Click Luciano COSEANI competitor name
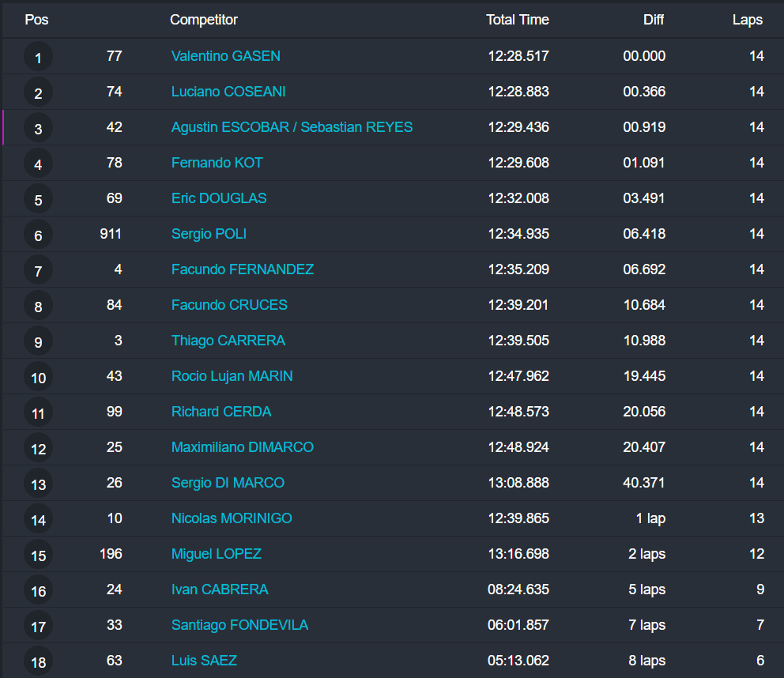784x678 pixels. [x=228, y=92]
